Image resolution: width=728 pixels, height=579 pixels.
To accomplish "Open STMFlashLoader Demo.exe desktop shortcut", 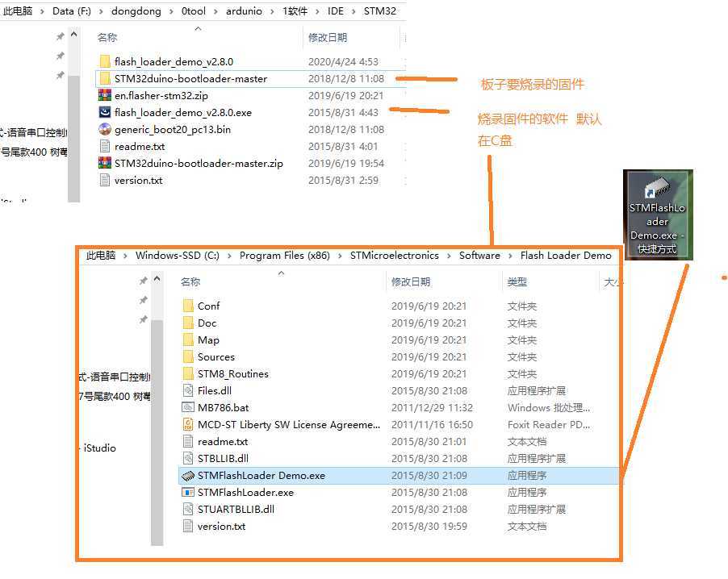I will [658, 215].
